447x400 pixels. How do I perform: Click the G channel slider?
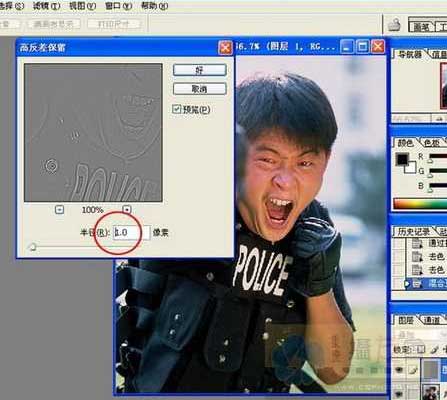tap(438, 171)
